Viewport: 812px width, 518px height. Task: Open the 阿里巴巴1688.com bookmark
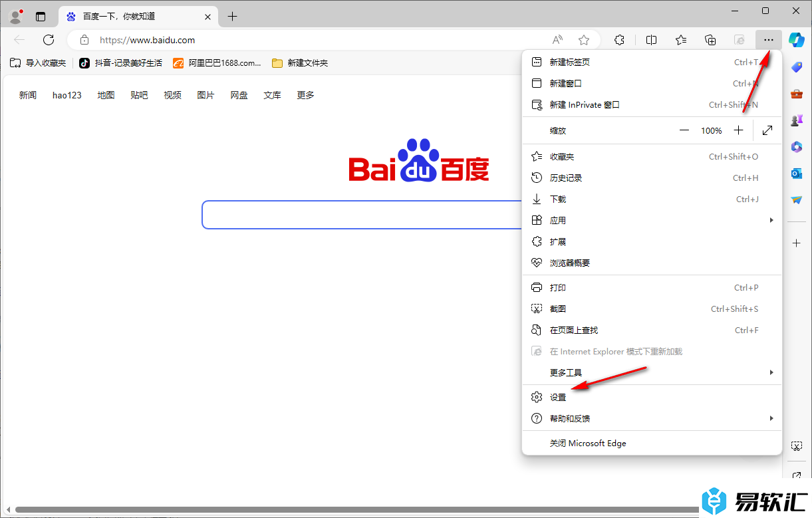[217, 63]
